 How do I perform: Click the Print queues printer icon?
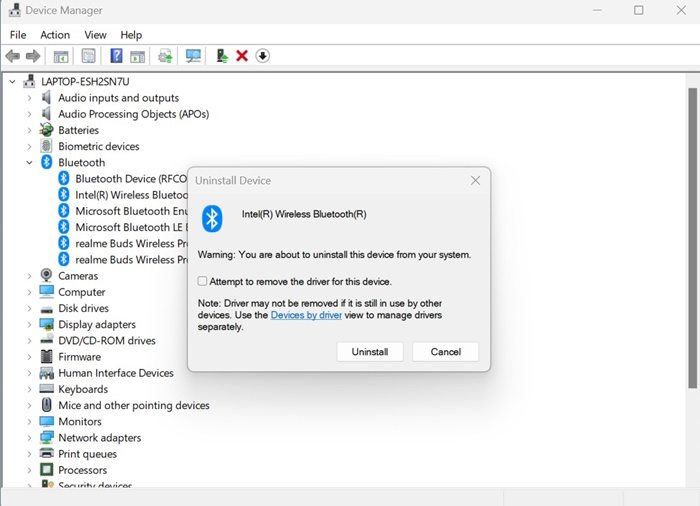pos(46,453)
